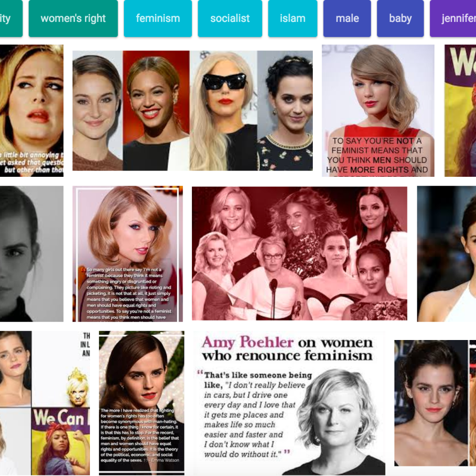Open the bottom-right dark updo portrait thumbnail
Viewport: 476px width, 476px height.
[x=430, y=403]
